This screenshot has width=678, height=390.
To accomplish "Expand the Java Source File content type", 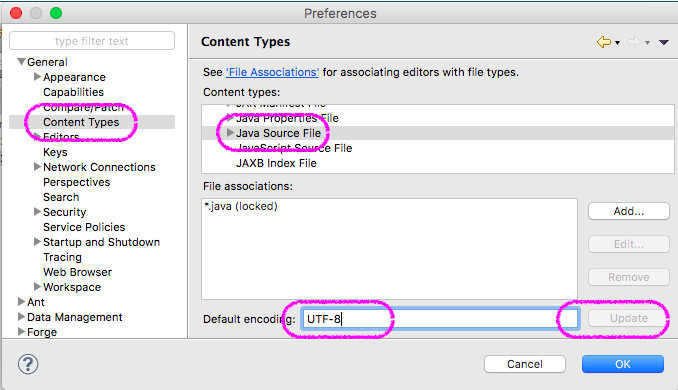I will click(230, 133).
